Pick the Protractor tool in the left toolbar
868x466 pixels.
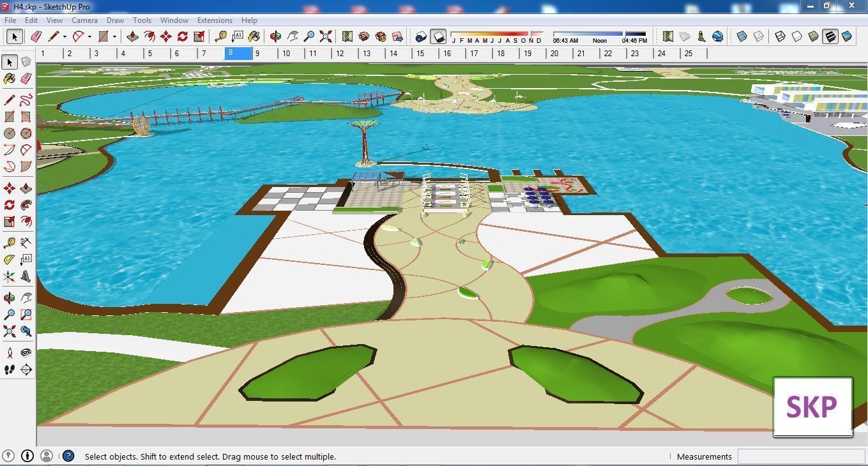pos(10,260)
